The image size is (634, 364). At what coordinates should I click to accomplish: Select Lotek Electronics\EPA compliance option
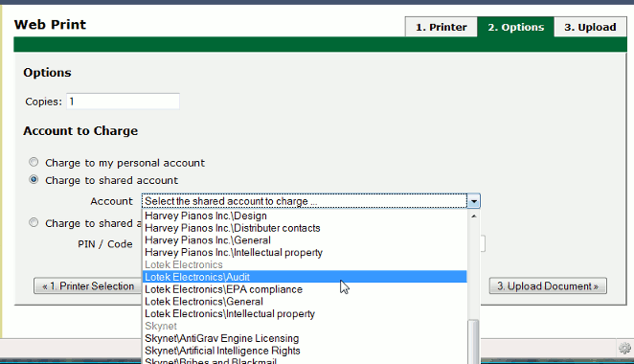305,289
